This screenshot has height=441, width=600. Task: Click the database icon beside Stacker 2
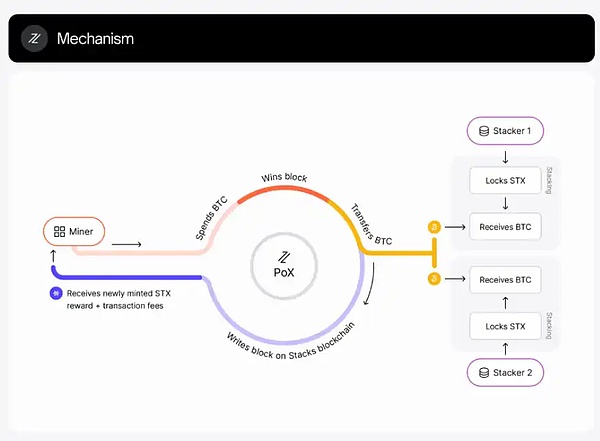click(484, 373)
